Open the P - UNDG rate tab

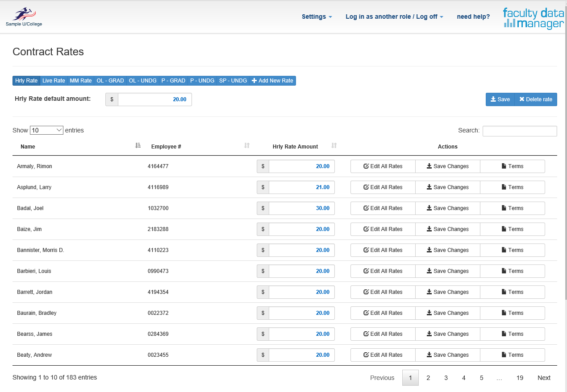[202, 81]
